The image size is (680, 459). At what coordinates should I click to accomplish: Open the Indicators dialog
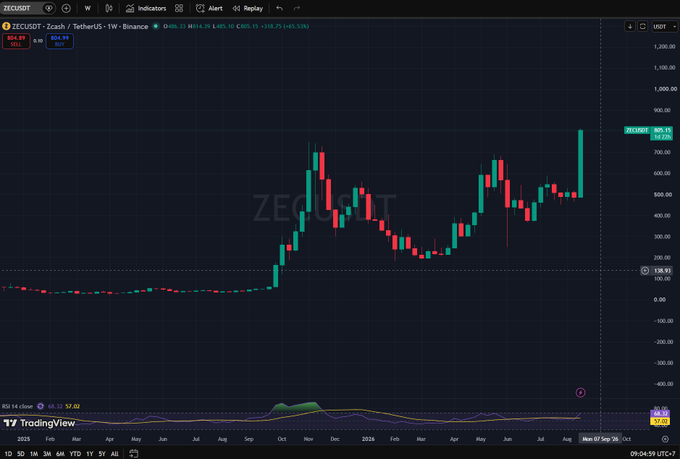[x=146, y=8]
